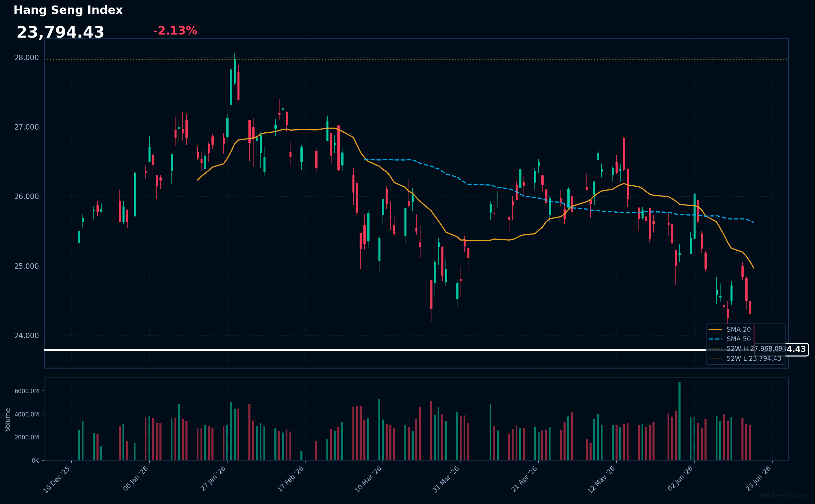The image size is (815, 504).
Task: Click the tallest green volume bar
Action: tap(680, 421)
